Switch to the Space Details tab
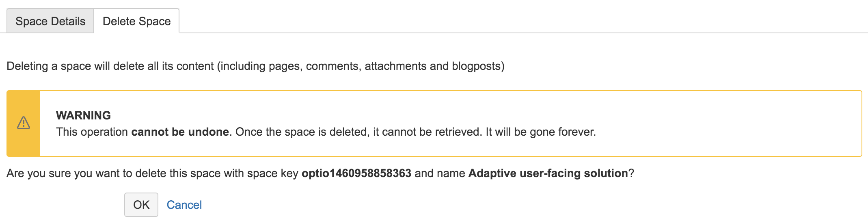The width and height of the screenshot is (868, 221). click(50, 21)
